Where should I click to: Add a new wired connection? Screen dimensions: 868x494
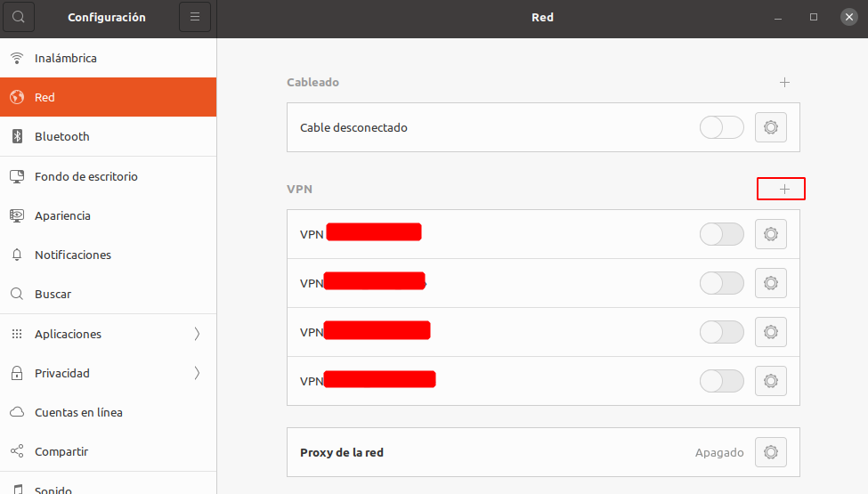pyautogui.click(x=784, y=83)
